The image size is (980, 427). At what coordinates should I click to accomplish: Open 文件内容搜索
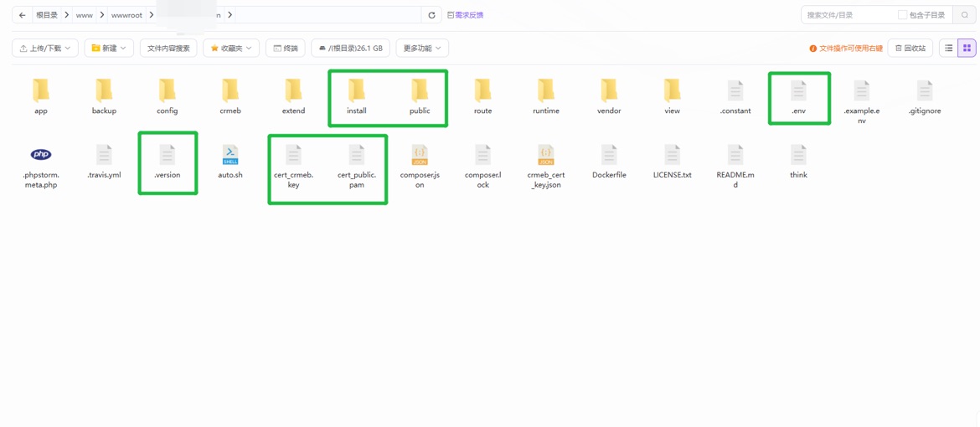point(168,48)
